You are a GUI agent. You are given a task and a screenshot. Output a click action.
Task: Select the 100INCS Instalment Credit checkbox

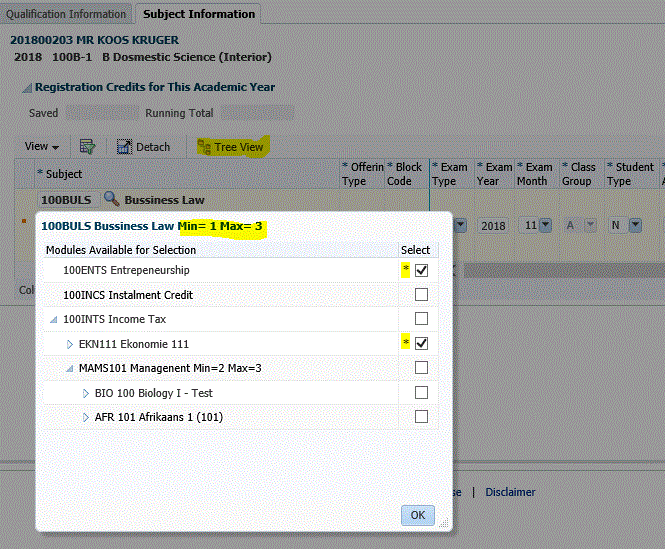(421, 295)
